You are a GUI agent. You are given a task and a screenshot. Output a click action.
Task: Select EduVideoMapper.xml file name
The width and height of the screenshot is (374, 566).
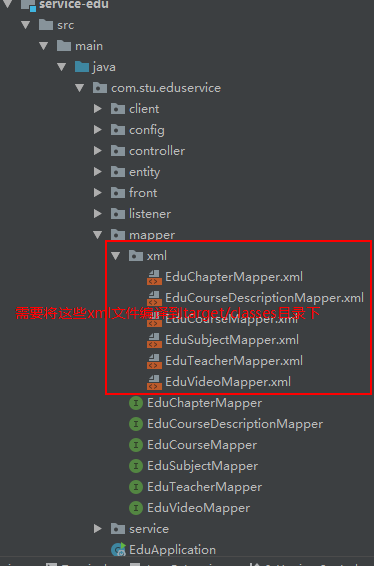(x=228, y=382)
